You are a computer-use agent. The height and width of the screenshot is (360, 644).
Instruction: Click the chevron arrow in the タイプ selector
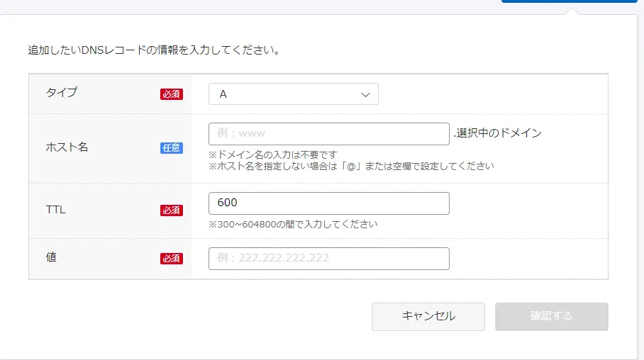pos(366,94)
